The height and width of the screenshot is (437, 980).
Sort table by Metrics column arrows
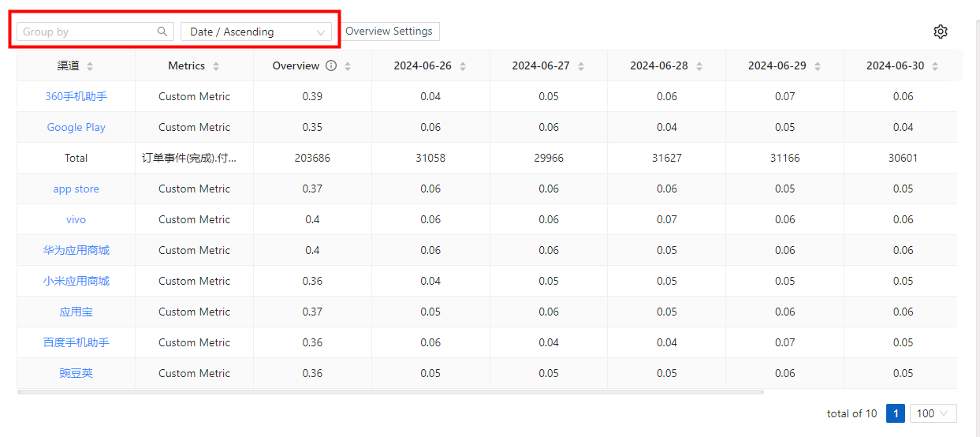tap(216, 66)
